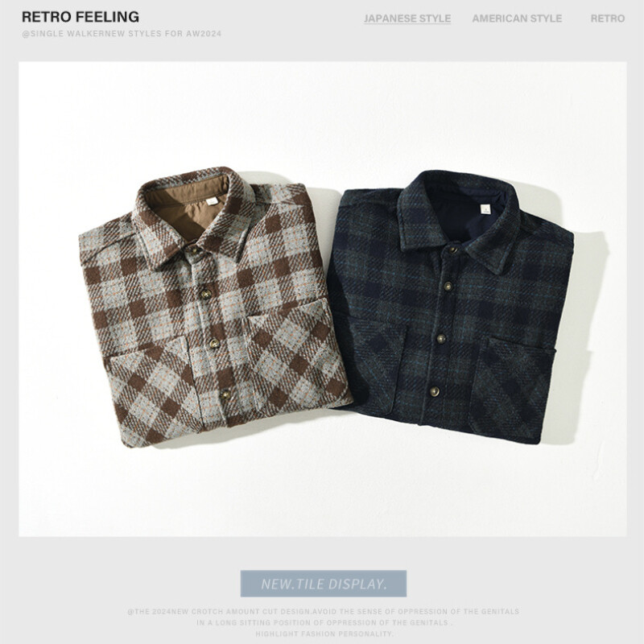Click the bottom visible button on brown shirt
The width and height of the screenshot is (644, 644).
point(225,394)
